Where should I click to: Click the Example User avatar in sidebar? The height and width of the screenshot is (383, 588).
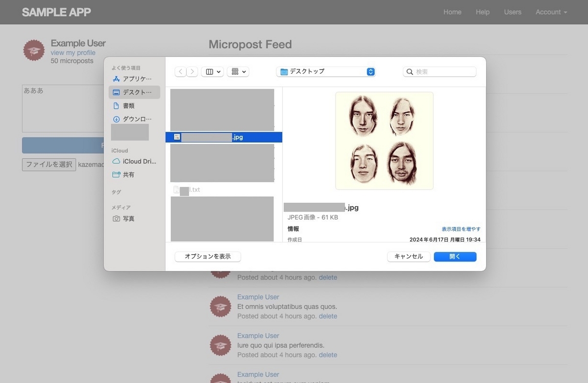click(x=34, y=51)
